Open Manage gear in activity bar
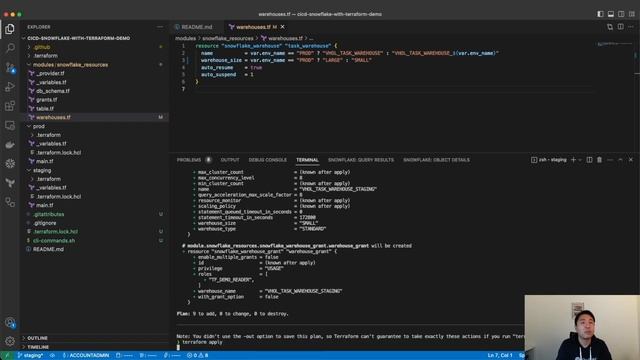 pyautogui.click(x=10, y=341)
